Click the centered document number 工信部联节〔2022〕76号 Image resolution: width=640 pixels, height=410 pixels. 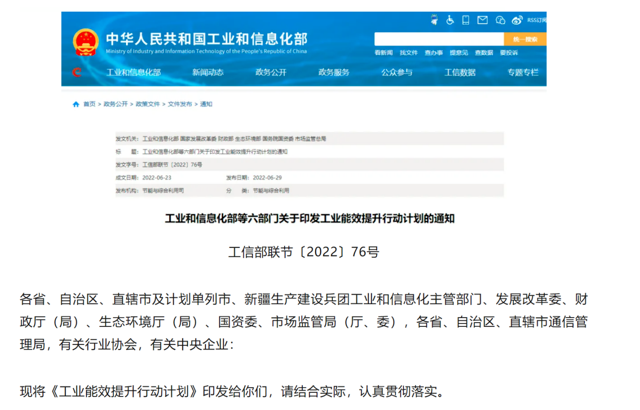tap(304, 252)
